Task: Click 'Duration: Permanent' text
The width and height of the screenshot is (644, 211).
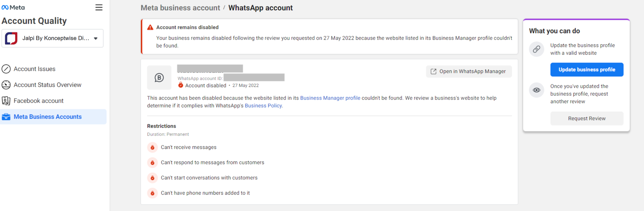Action: click(168, 134)
